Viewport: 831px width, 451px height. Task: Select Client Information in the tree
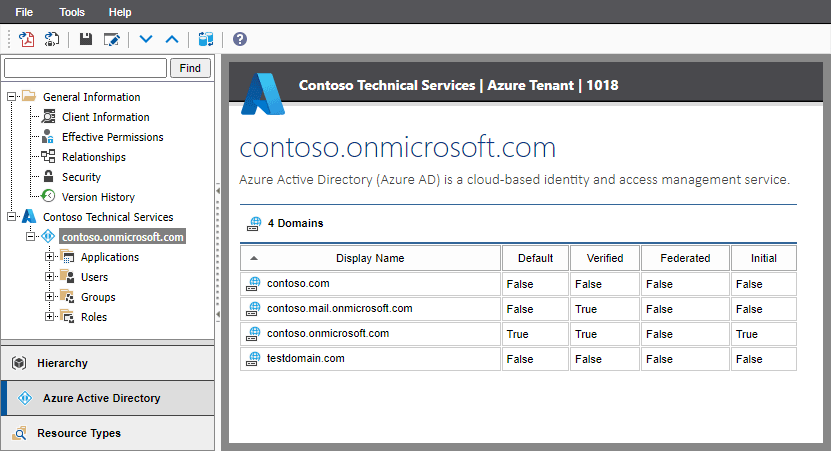pos(105,117)
